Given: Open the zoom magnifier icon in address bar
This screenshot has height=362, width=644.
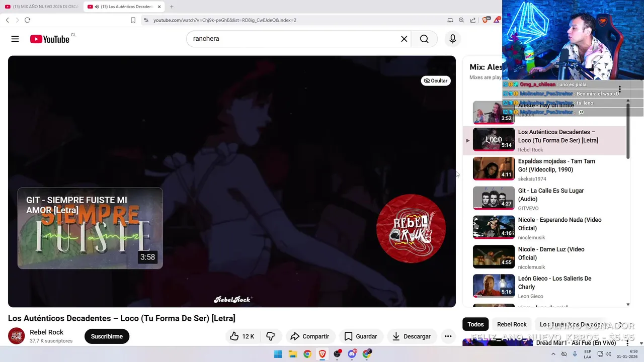Looking at the screenshot, I should point(461,20).
